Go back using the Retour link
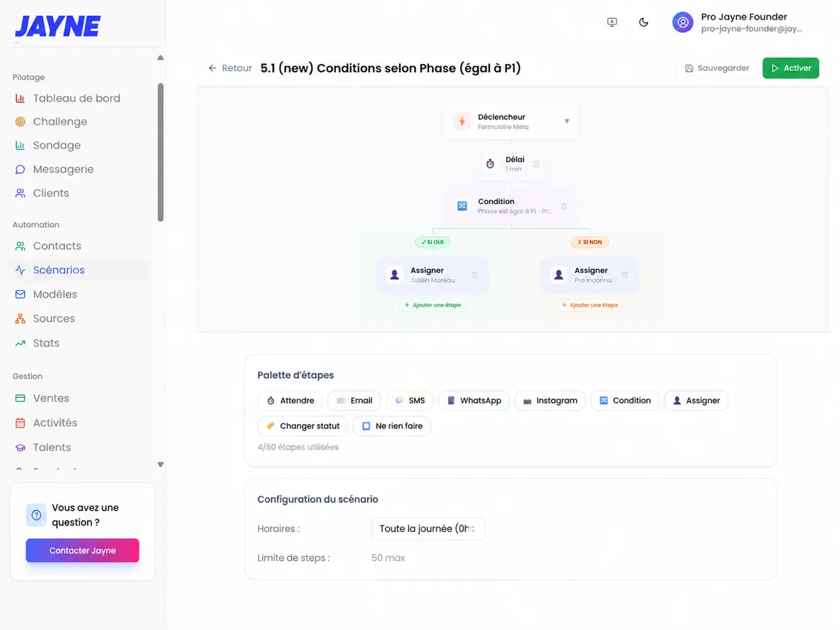 [230, 68]
